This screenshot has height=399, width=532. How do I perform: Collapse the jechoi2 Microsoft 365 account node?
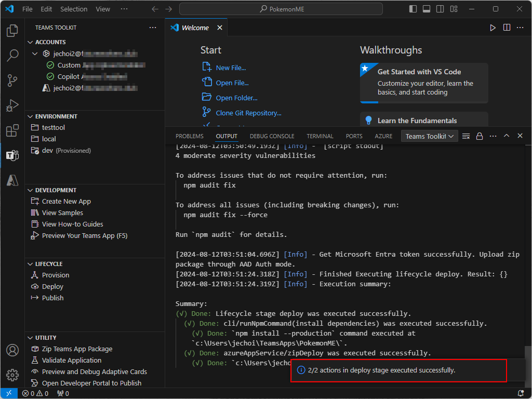click(x=35, y=54)
